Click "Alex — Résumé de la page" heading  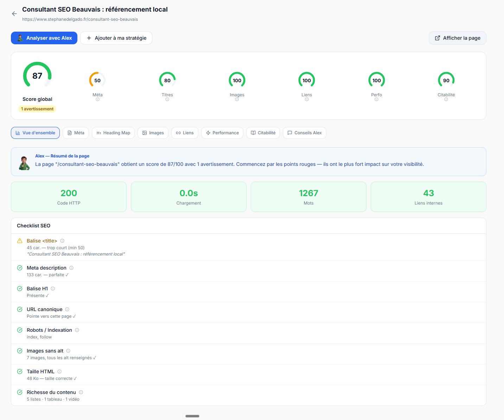[x=62, y=156]
